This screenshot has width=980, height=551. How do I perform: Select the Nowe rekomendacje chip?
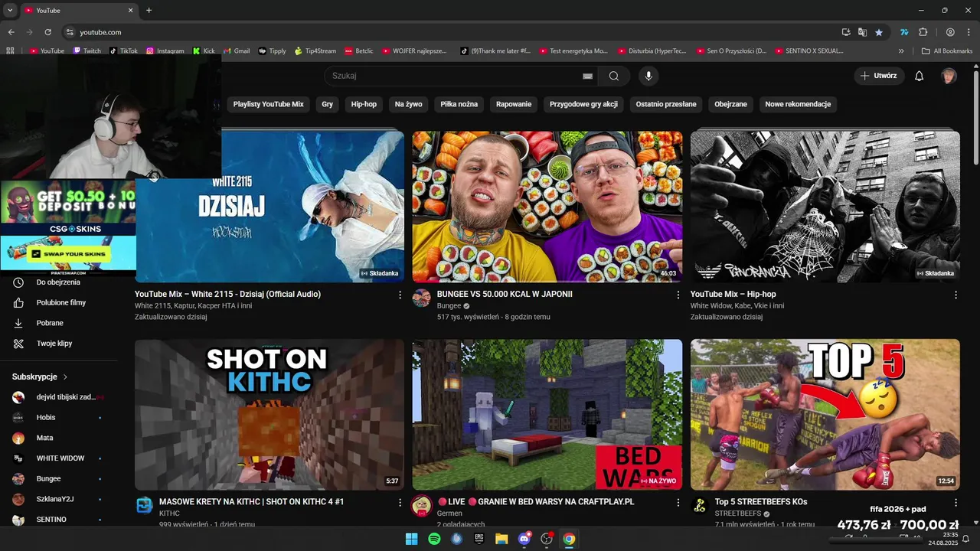pyautogui.click(x=798, y=104)
